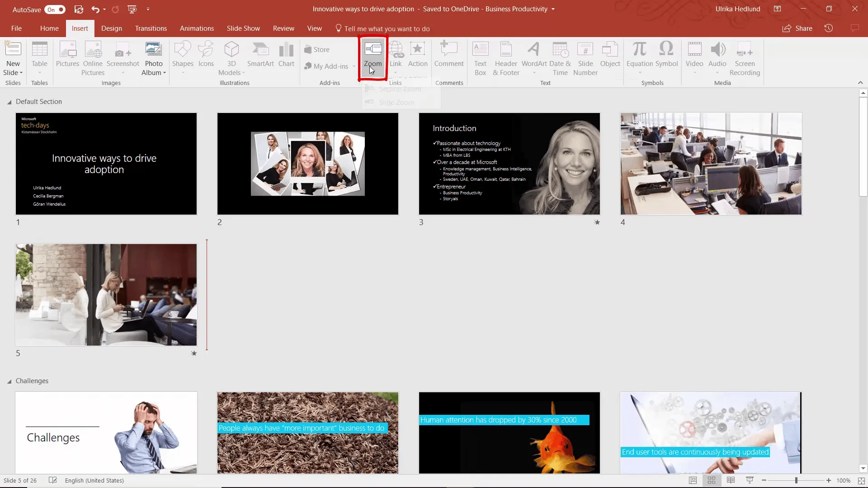Insert Icons from the Illustrations group
The width and height of the screenshot is (868, 488).
coord(206,55)
